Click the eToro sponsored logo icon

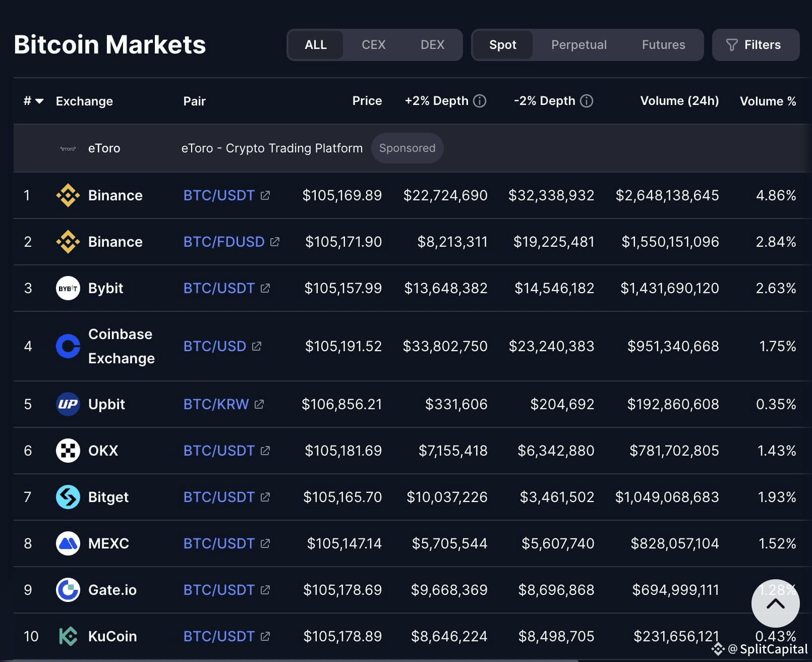(68, 148)
